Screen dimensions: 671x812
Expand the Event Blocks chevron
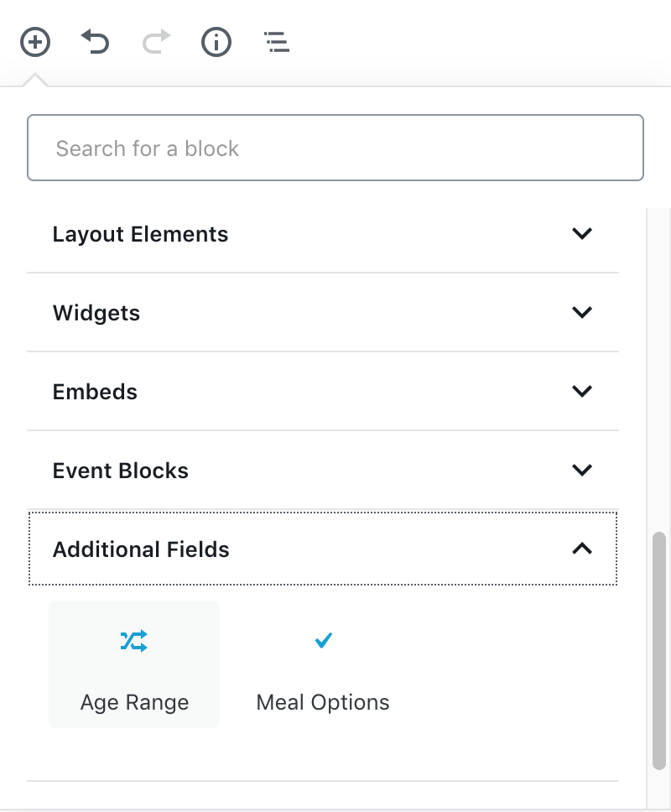(581, 470)
